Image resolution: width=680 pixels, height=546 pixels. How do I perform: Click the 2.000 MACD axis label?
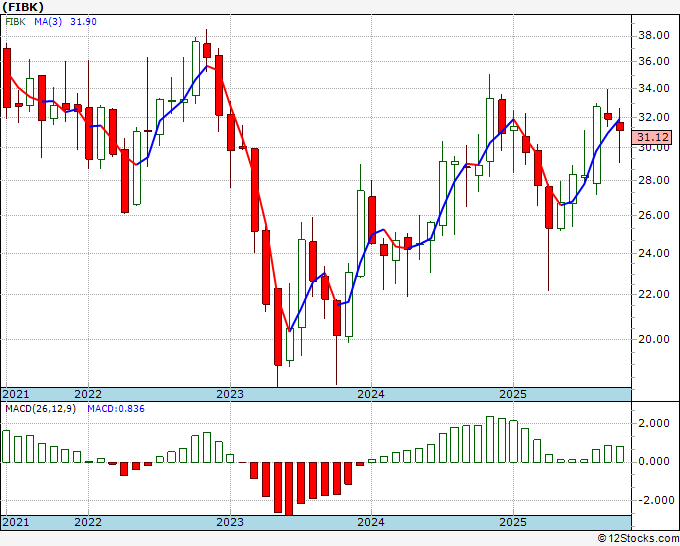tap(655, 423)
